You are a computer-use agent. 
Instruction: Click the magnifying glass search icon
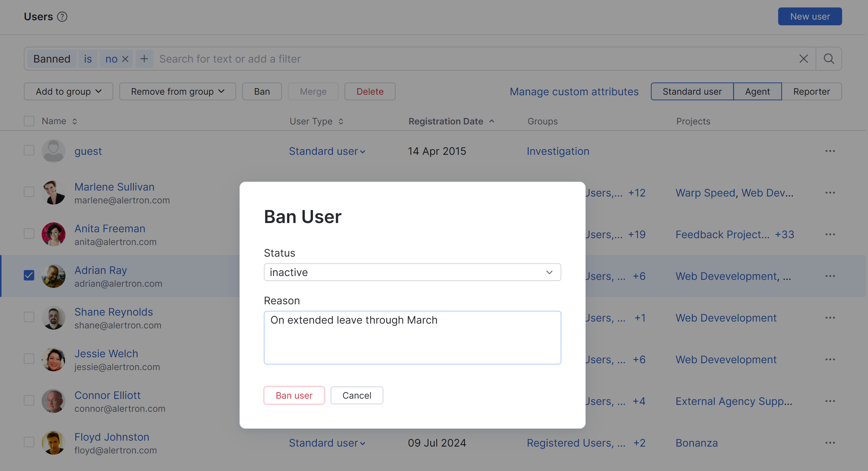click(828, 59)
